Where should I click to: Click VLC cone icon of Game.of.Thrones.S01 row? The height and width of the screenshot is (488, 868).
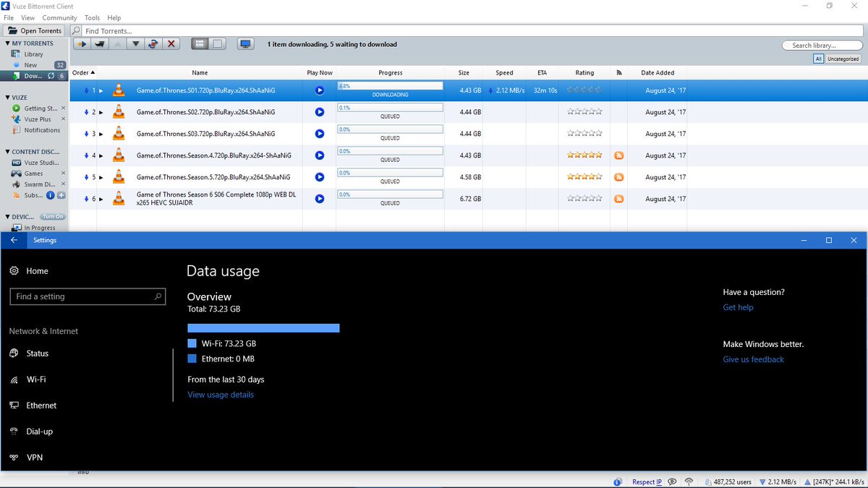(x=119, y=90)
